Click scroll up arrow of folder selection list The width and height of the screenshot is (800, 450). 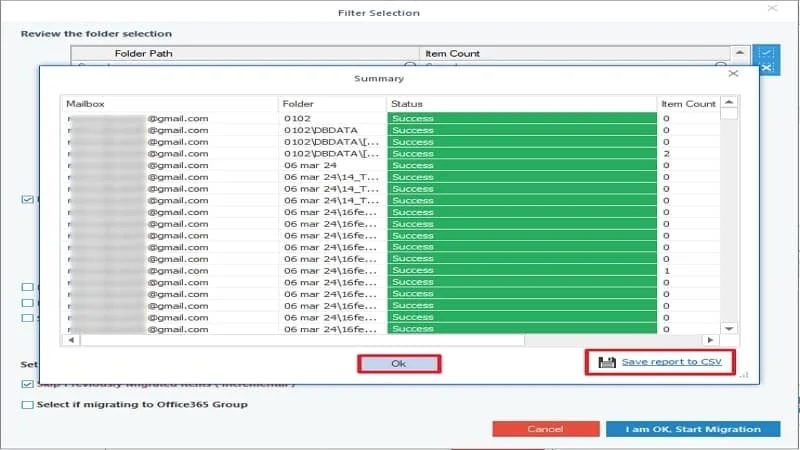pyautogui.click(x=740, y=53)
